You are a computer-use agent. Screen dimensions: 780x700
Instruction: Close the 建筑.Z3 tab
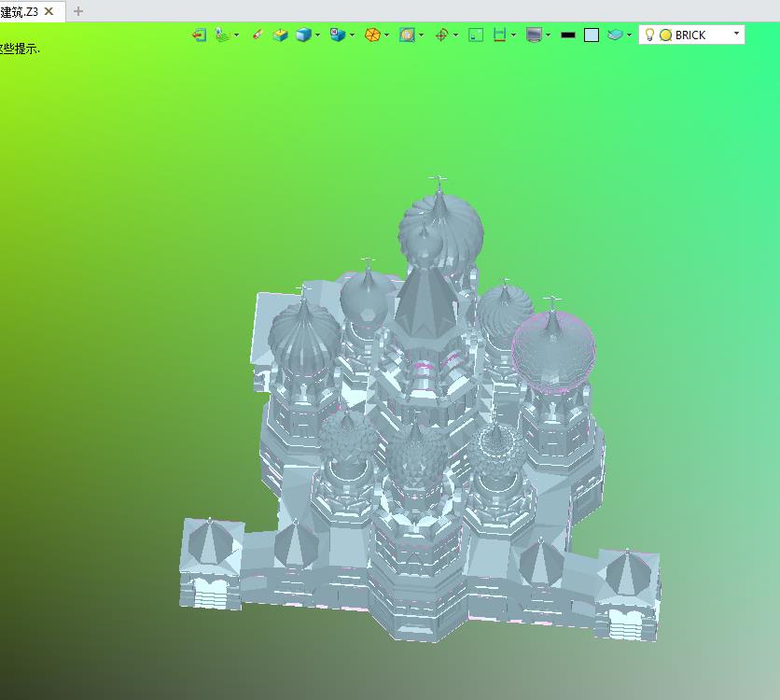click(x=49, y=11)
